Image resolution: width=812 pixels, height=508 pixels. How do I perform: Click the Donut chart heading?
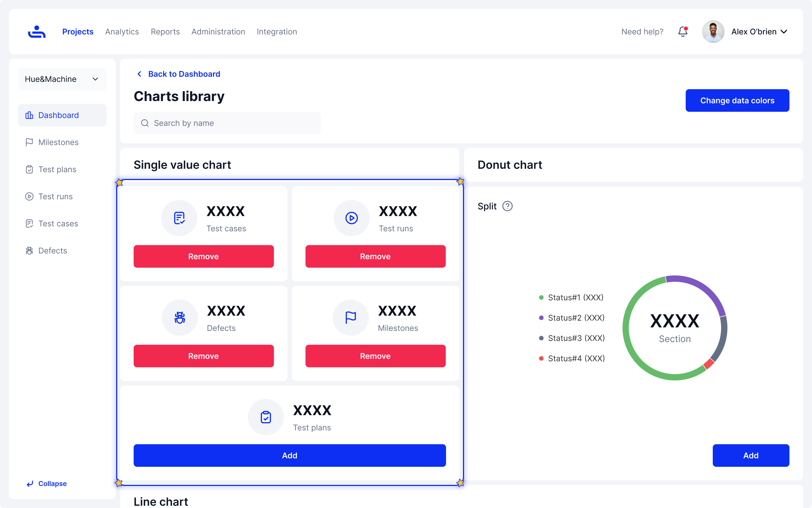510,165
